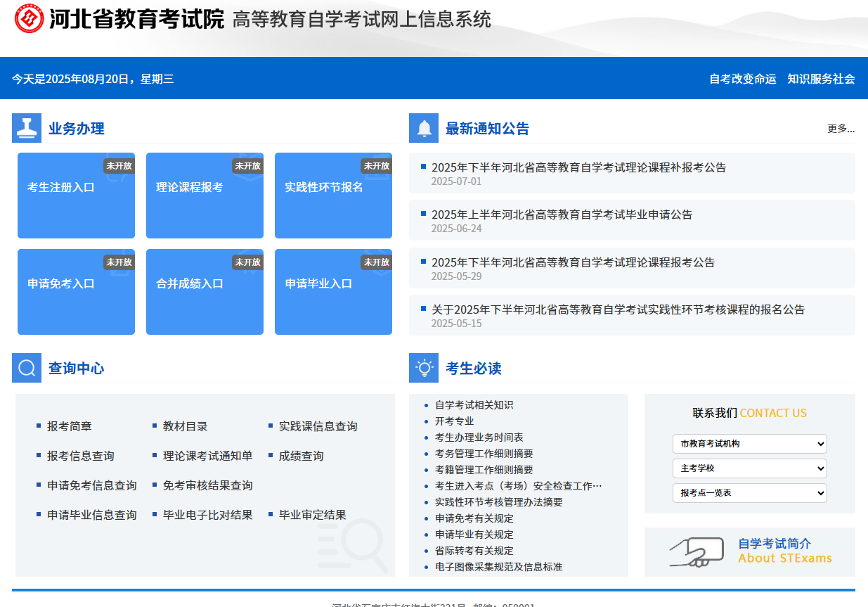The width and height of the screenshot is (868, 607).
Task: Open the 报考简章 query link
Action: click(70, 426)
